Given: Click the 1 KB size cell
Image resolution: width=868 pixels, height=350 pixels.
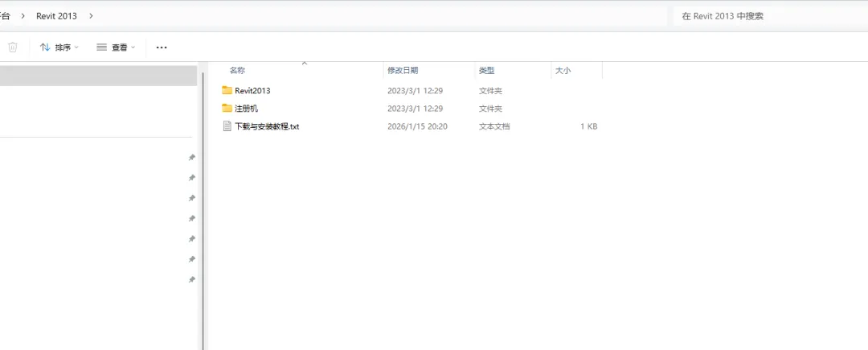Looking at the screenshot, I should click(589, 126).
